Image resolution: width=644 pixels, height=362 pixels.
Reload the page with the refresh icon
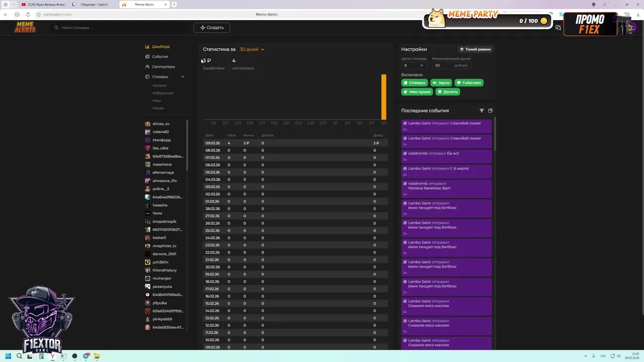tap(28, 15)
